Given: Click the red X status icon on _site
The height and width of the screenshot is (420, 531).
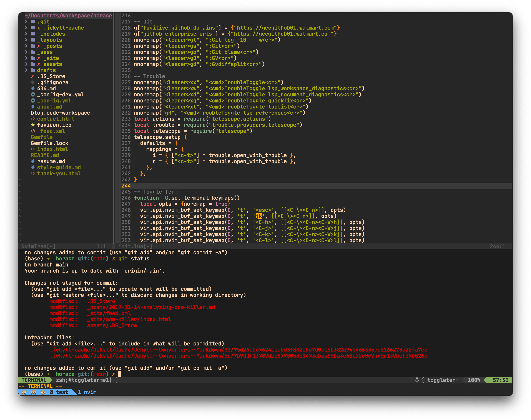Looking at the screenshot, I should 39,58.
